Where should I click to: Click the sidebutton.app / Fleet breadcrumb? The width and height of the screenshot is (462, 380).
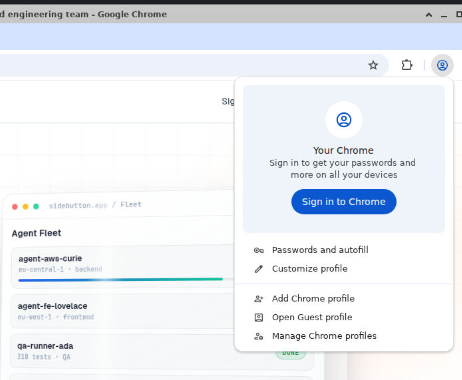95,205
